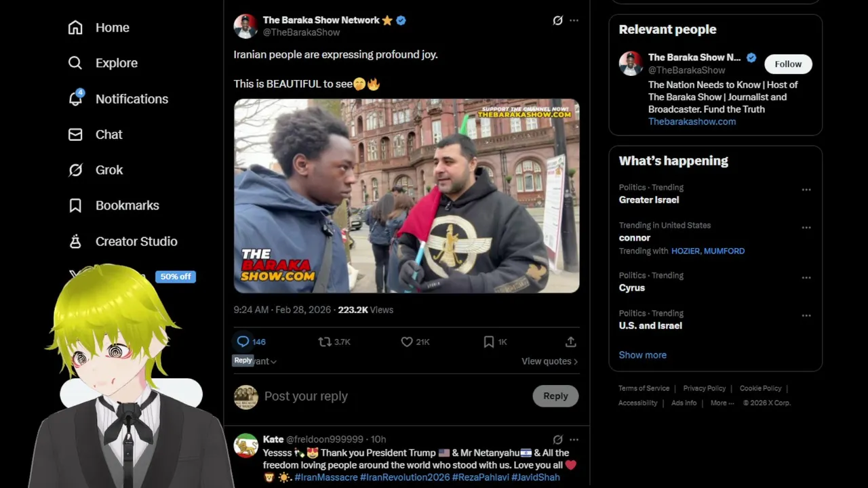Screen dimensions: 868x488
Task: Open Cyrus trending topic
Action: (632, 288)
